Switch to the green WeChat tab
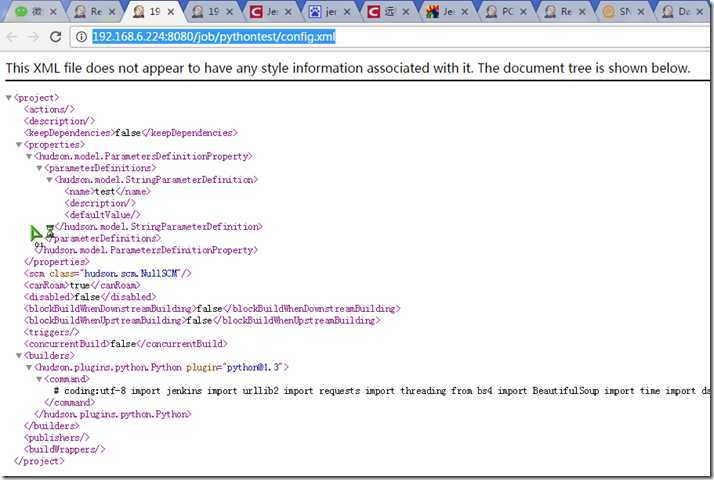The width and height of the screenshot is (714, 480). click(x=34, y=11)
